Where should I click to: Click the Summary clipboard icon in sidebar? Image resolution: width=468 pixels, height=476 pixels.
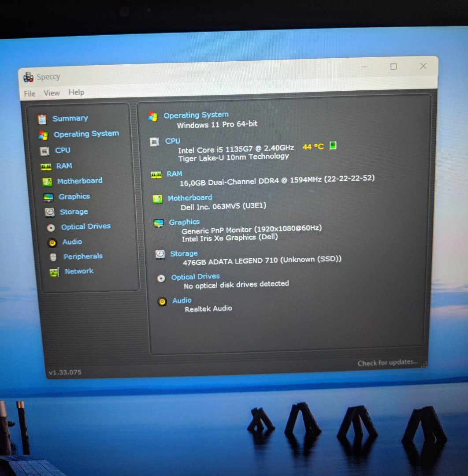point(42,119)
